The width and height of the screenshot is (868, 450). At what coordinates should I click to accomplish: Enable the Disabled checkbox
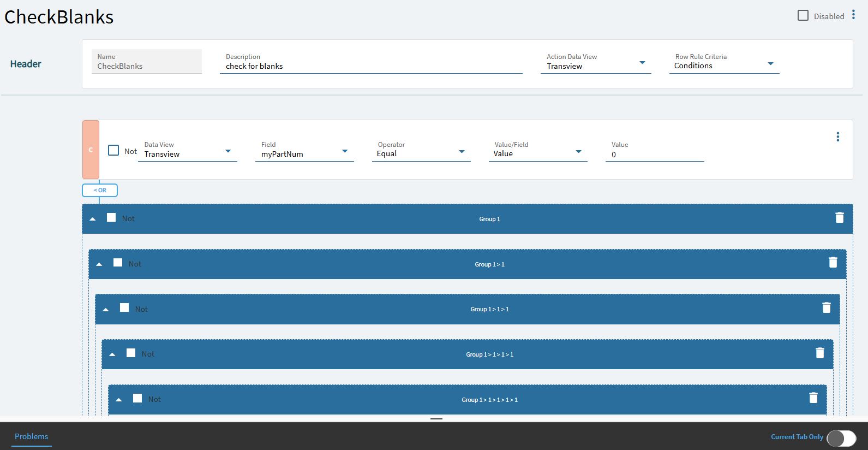[x=803, y=16]
